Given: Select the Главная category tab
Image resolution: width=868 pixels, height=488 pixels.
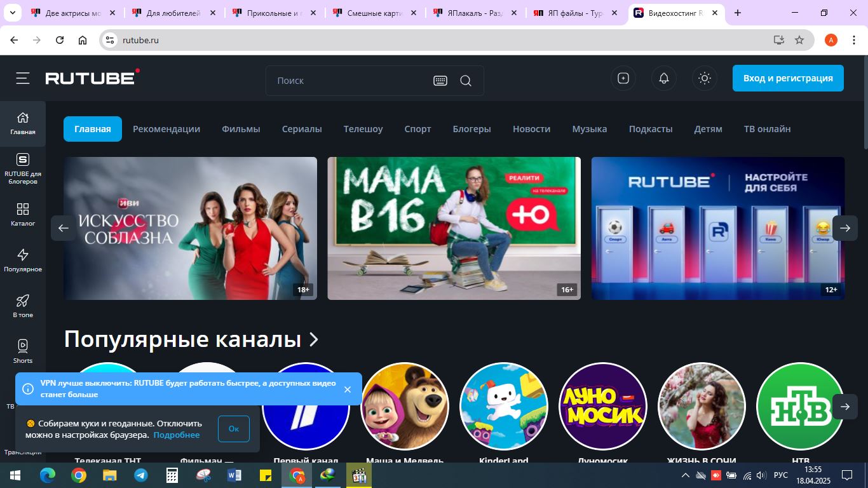Looking at the screenshot, I should [93, 129].
